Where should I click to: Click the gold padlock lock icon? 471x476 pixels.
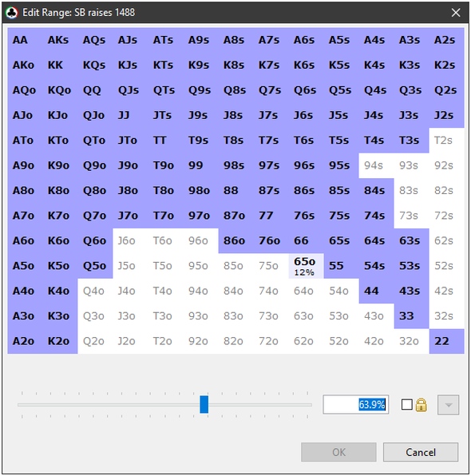[422, 405]
